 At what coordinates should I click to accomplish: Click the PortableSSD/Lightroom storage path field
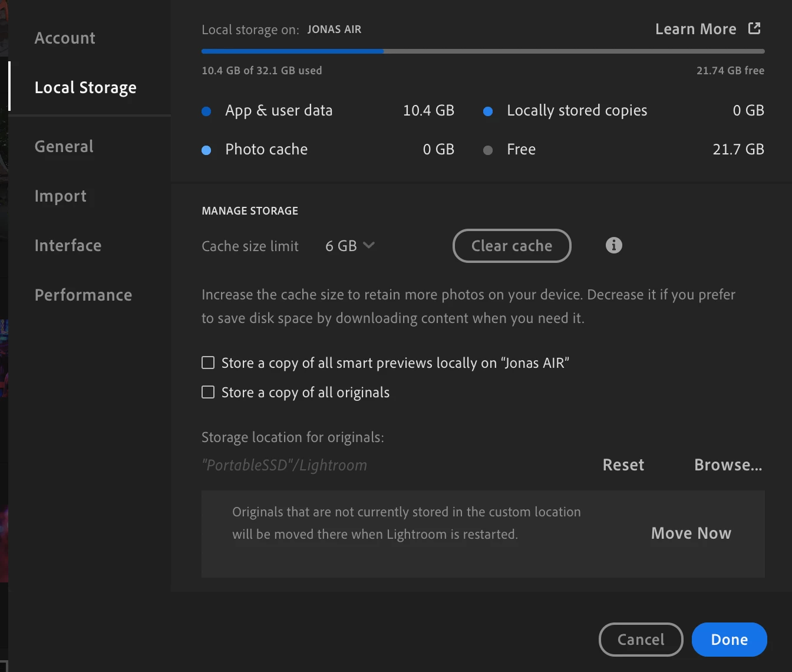285,465
